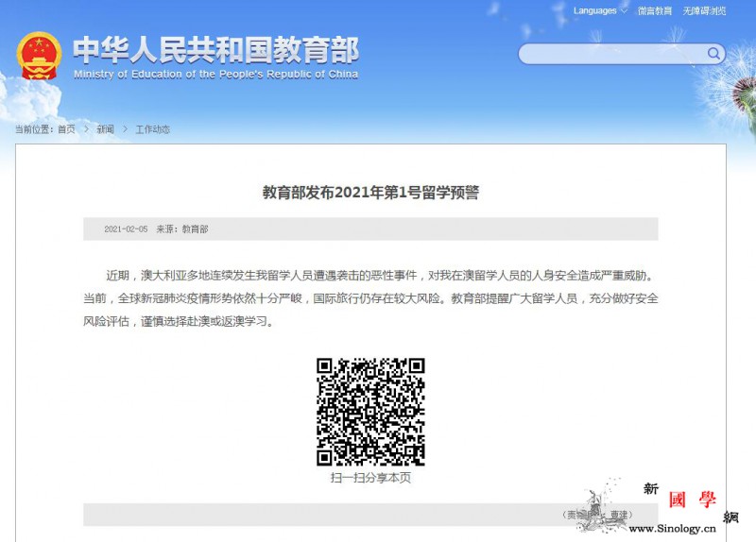Focus the site search input field
Screen dimensions: 756x542
tap(622, 54)
